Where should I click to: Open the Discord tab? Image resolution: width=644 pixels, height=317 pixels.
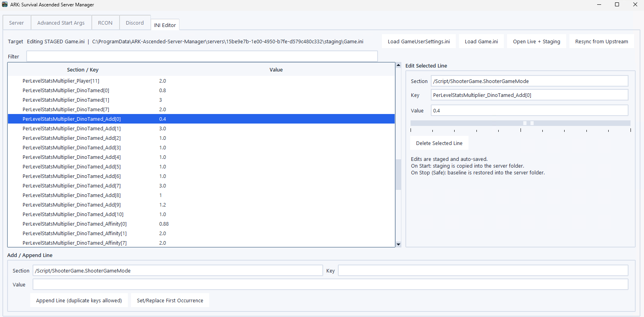click(135, 23)
